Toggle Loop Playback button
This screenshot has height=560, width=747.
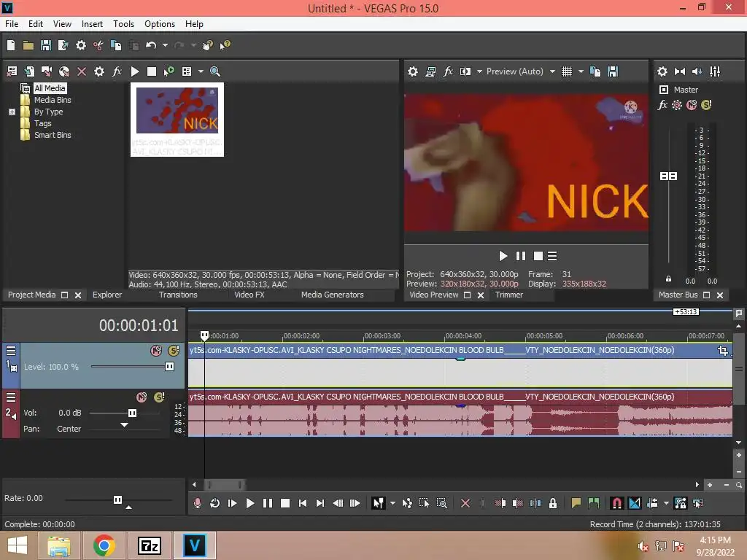click(x=215, y=503)
